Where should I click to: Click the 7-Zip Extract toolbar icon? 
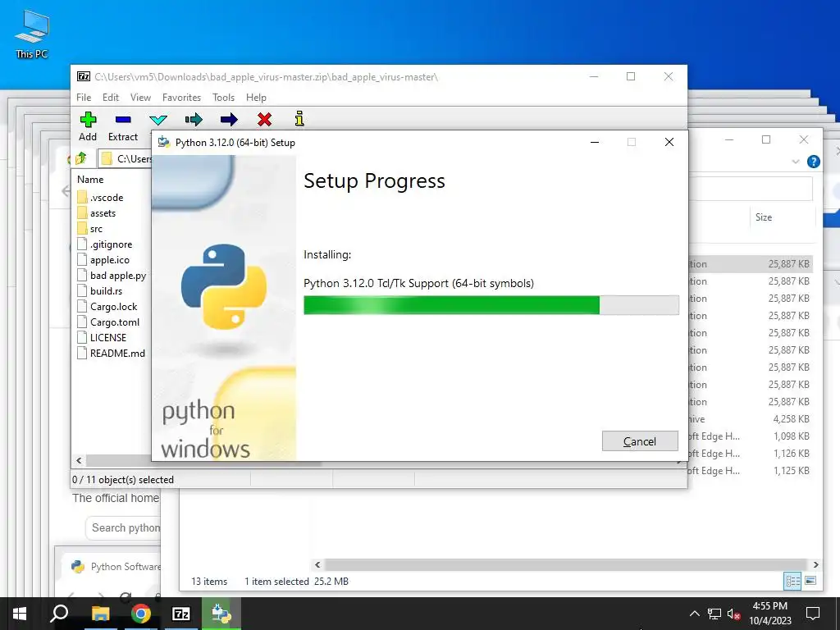pos(123,119)
